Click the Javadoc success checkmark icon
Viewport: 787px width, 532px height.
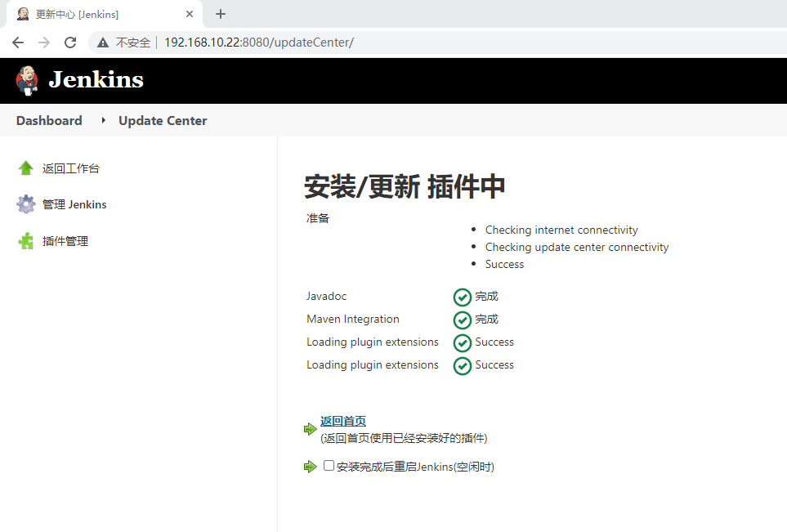click(462, 297)
